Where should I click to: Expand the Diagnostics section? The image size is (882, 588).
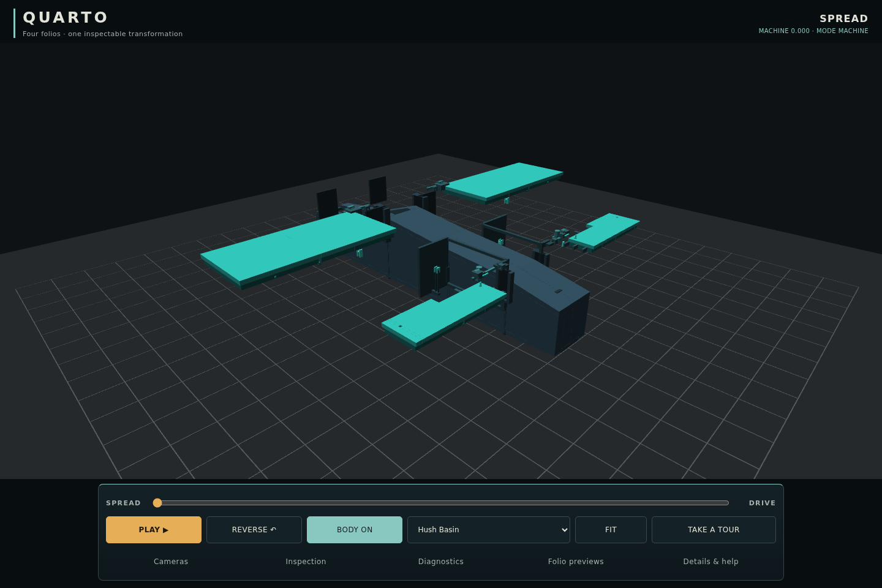tap(441, 562)
